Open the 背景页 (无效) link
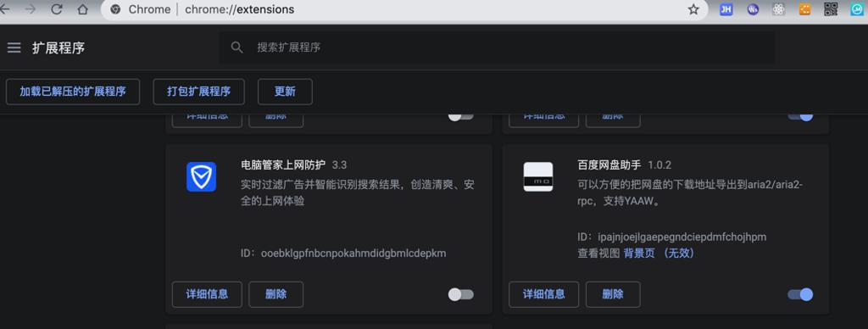This screenshot has width=868, height=329. pos(659,254)
